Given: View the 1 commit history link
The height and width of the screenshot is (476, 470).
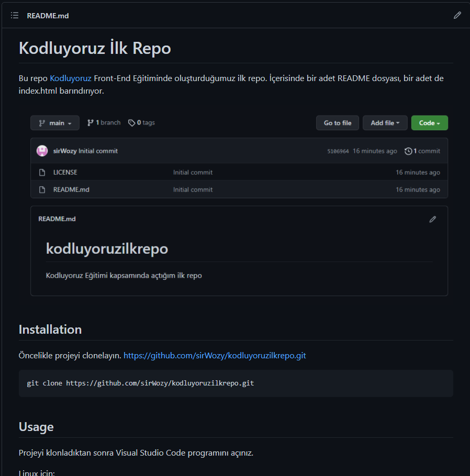Looking at the screenshot, I should pos(422,151).
